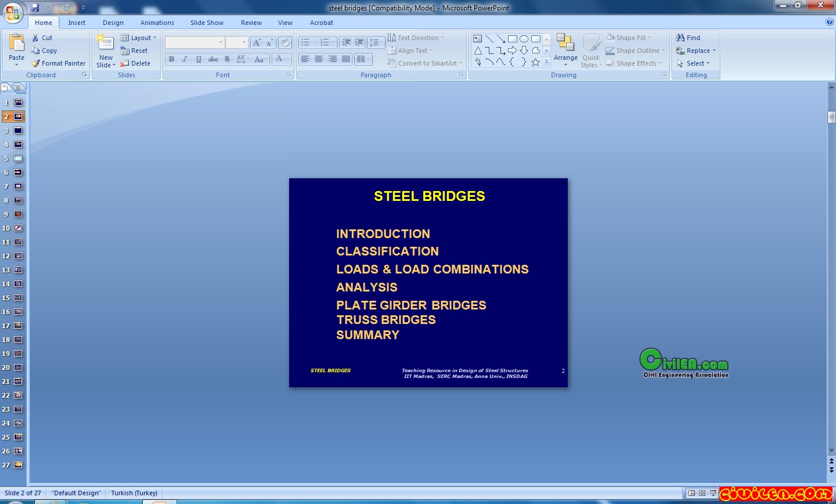The image size is (836, 504).
Task: Open the font color picker
Action: tap(282, 59)
